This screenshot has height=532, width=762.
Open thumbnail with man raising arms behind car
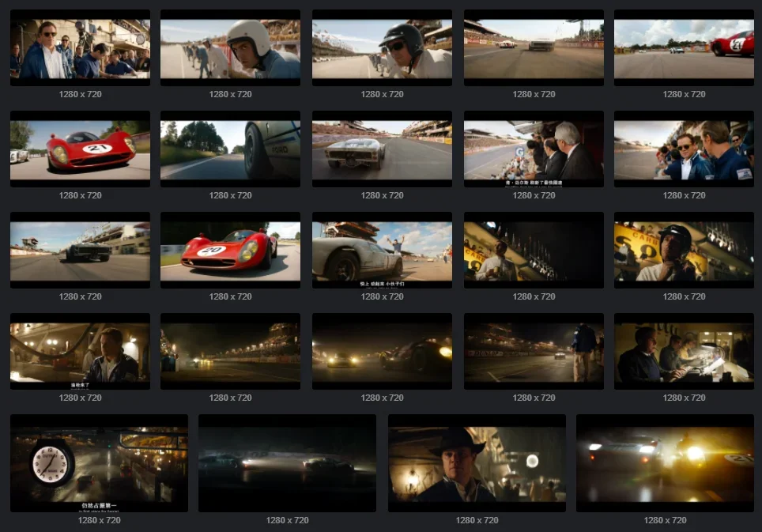[382, 250]
